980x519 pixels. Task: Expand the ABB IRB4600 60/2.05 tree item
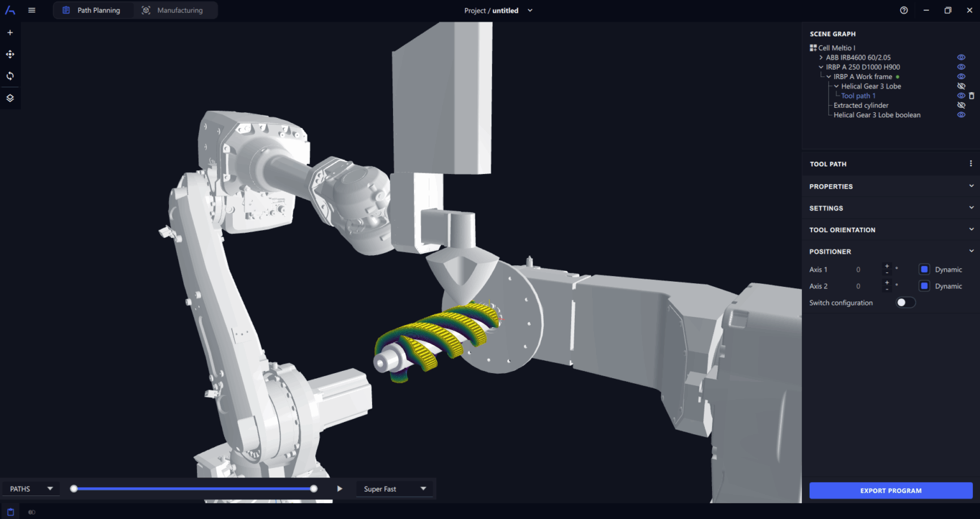pyautogui.click(x=820, y=57)
